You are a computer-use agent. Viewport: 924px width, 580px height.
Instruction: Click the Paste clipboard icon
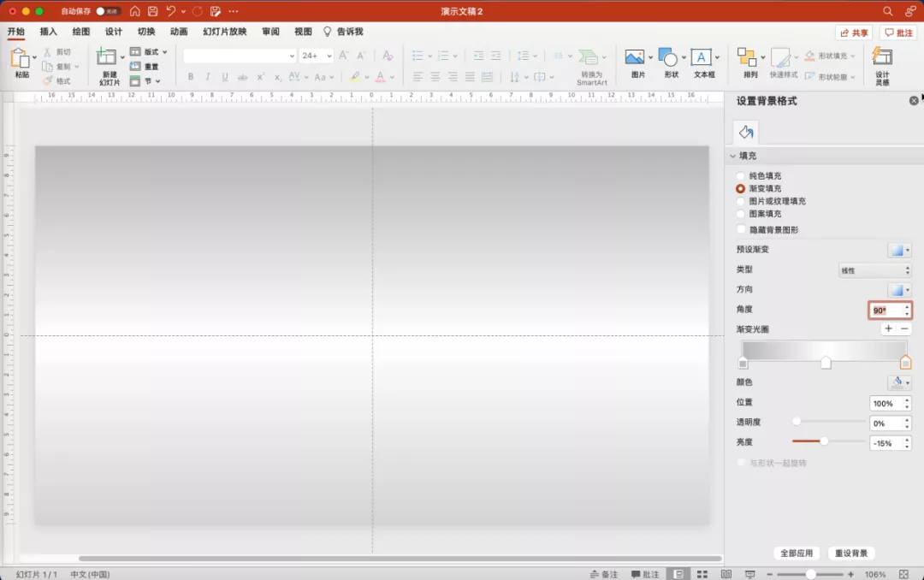tap(20, 59)
